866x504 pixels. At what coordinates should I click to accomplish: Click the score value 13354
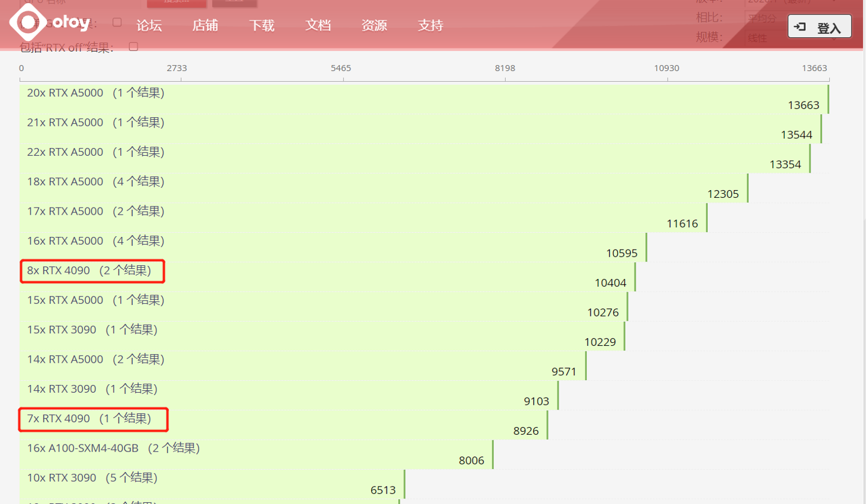(x=785, y=164)
